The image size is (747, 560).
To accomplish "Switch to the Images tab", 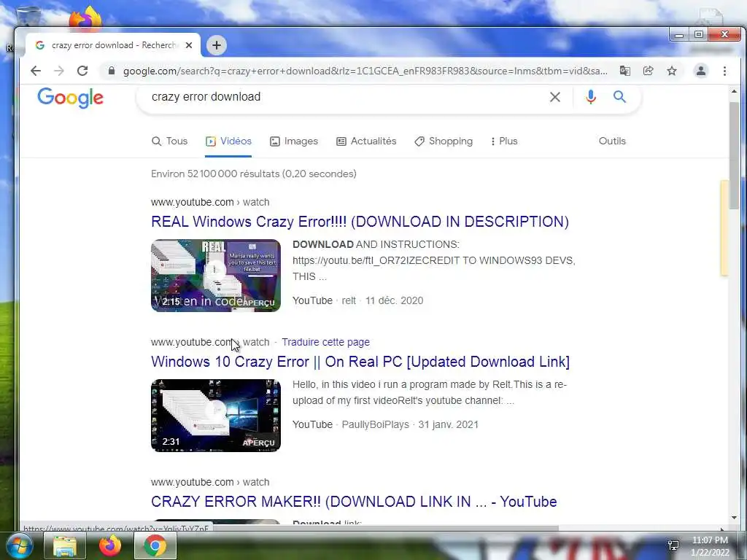I will tap(294, 141).
